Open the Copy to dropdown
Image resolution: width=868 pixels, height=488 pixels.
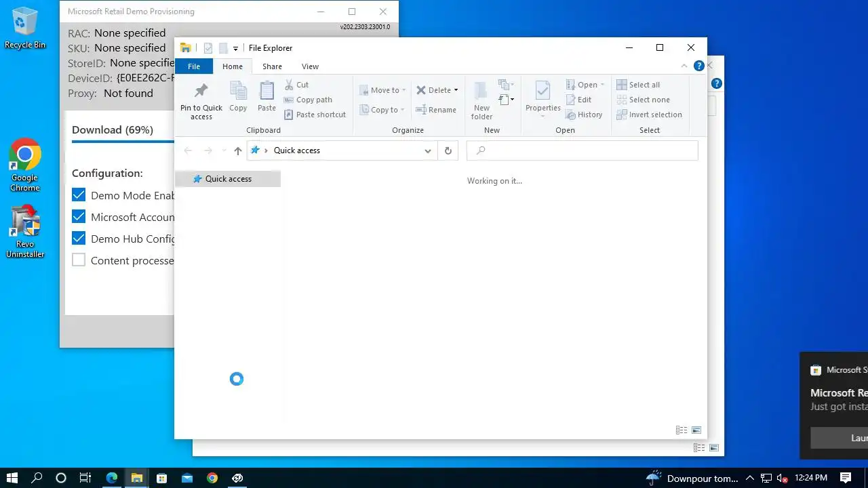(x=382, y=110)
